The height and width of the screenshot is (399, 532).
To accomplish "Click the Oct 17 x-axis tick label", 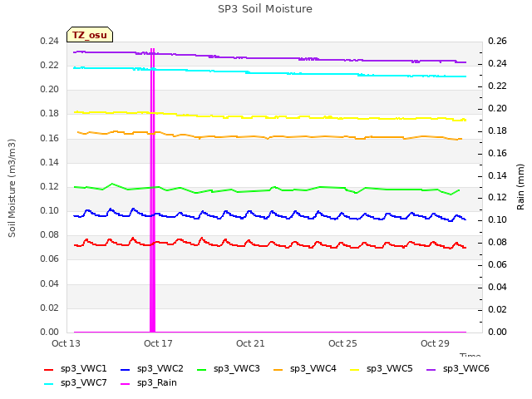I will (158, 343).
